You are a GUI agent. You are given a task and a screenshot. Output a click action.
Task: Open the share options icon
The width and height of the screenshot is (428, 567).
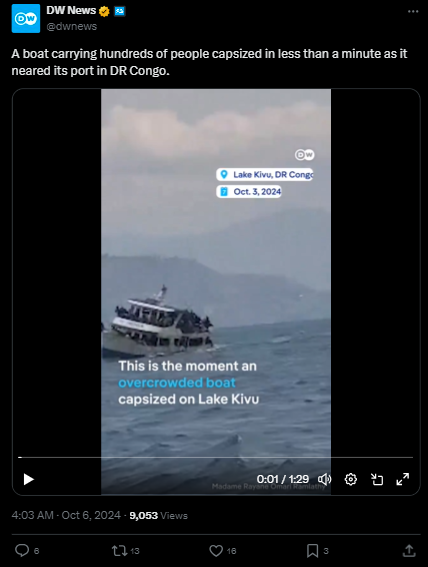tap(409, 551)
